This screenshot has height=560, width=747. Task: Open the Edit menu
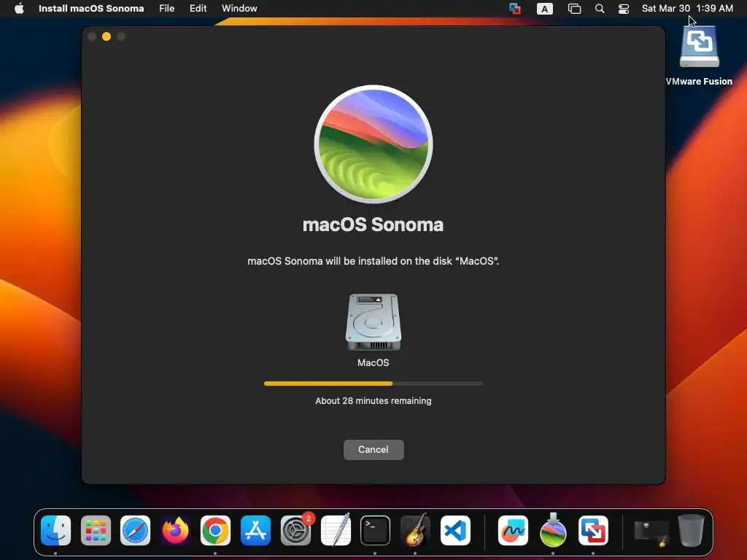[x=198, y=9]
